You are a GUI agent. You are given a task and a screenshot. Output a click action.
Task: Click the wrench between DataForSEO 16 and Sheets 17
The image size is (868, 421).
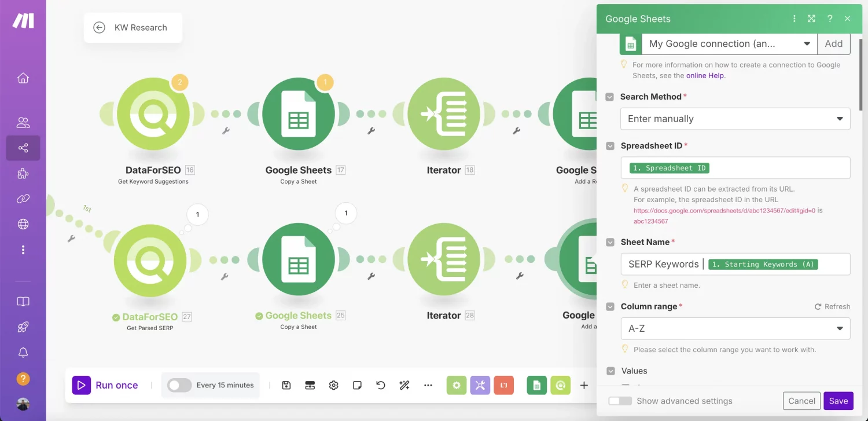coord(226,131)
